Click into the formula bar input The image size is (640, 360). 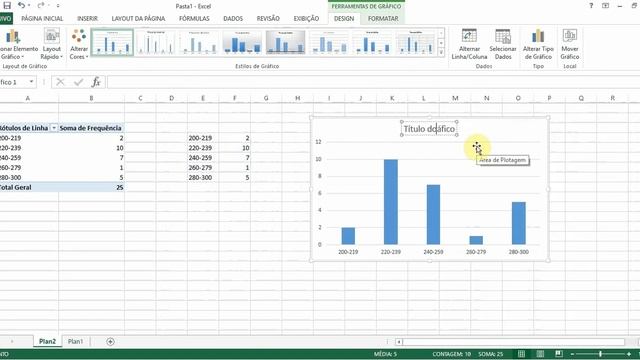pyautogui.click(x=373, y=82)
